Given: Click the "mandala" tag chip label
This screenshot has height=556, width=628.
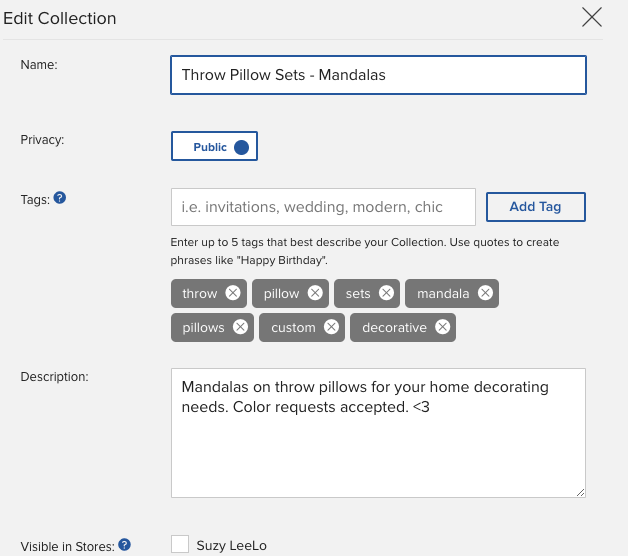Looking at the screenshot, I should [443, 294].
